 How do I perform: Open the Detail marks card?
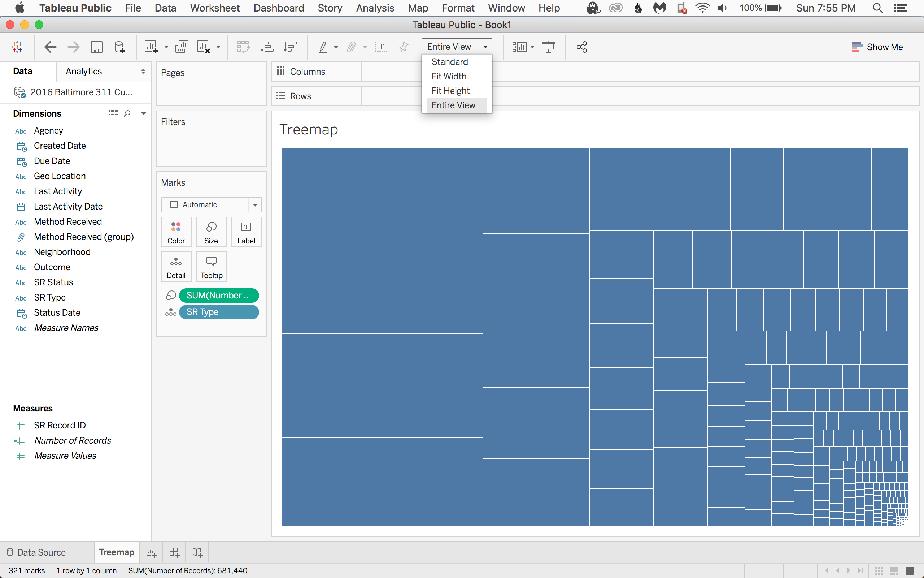point(176,267)
